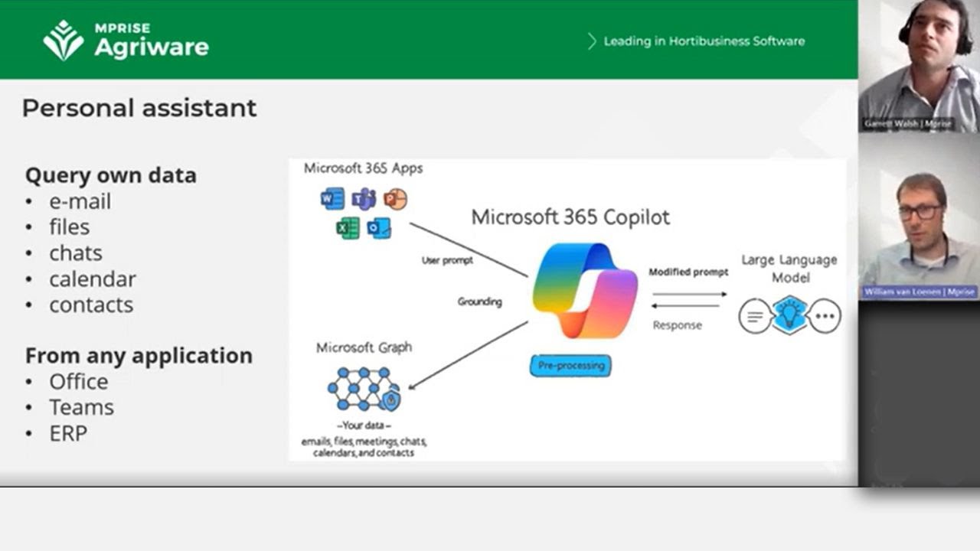
Task: Click the 'Microsoft 365 Apps' label
Action: coord(363,168)
